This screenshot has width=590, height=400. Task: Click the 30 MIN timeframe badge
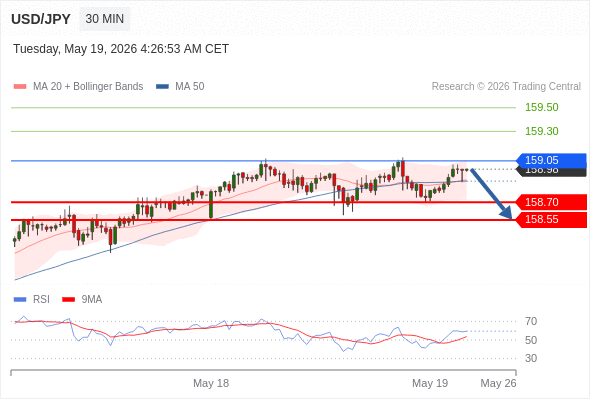click(x=105, y=19)
